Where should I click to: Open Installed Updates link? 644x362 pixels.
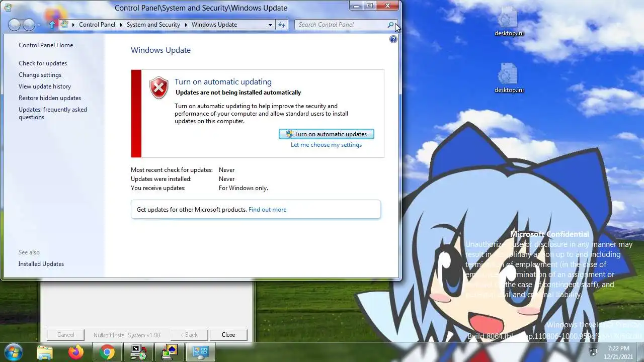[41, 264]
